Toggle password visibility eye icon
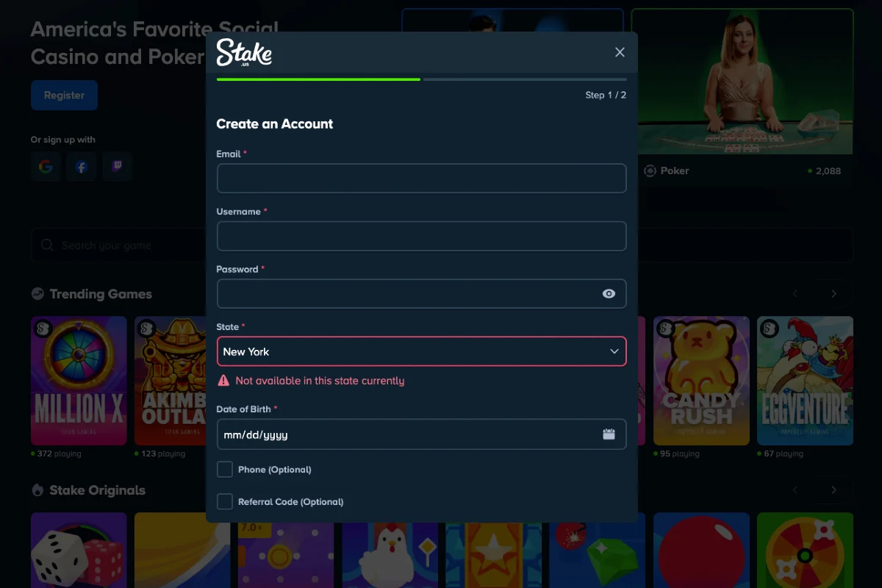This screenshot has width=882, height=588. [x=609, y=294]
